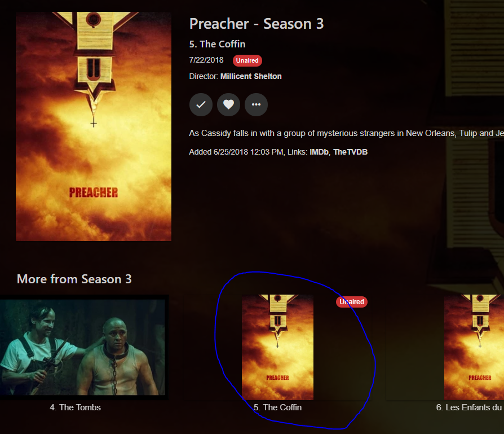Screen dimensions: 504x434
Task: Open the Preacher - Season 3 title link
Action: [x=257, y=24]
